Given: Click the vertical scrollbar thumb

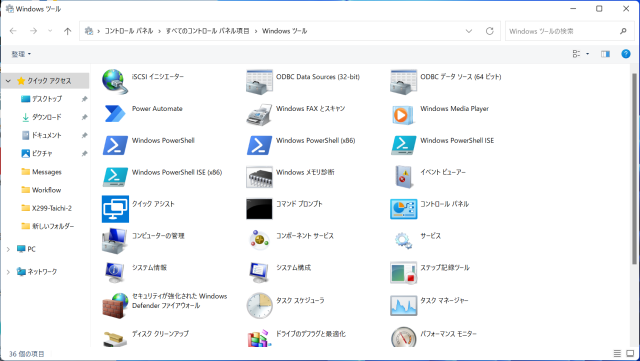Looking at the screenshot, I should [634, 168].
